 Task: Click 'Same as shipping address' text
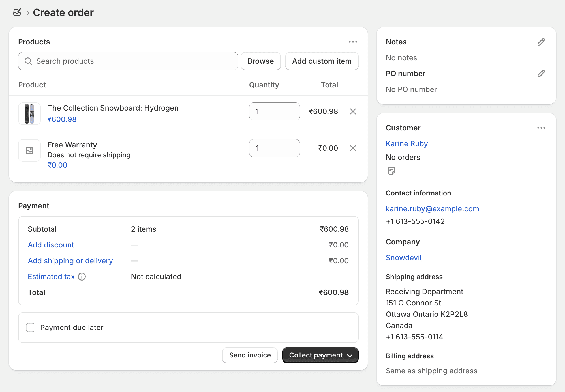tap(431, 371)
